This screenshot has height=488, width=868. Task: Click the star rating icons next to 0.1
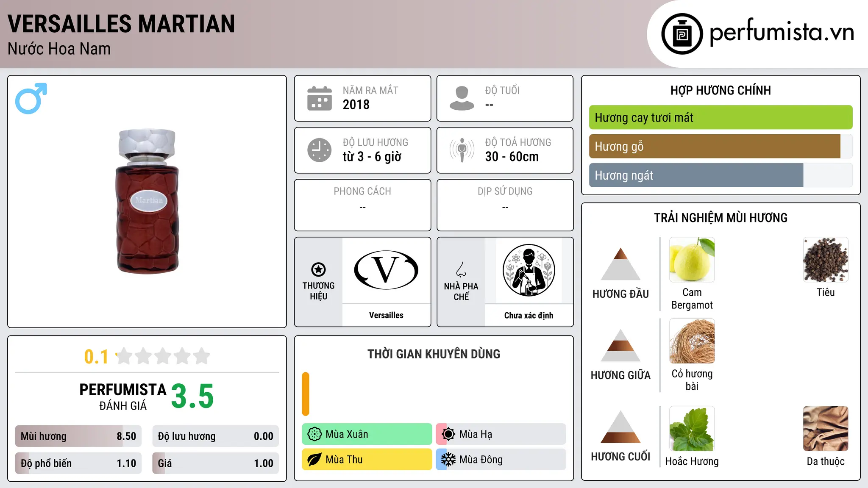click(x=163, y=356)
